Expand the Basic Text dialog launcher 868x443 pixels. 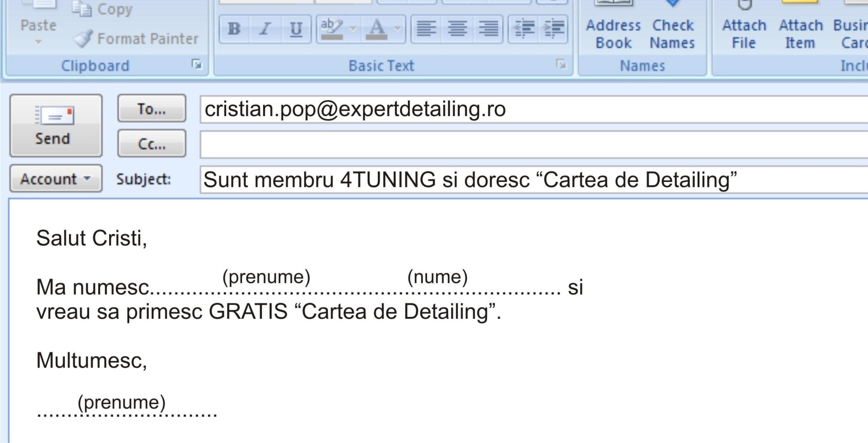(x=561, y=64)
